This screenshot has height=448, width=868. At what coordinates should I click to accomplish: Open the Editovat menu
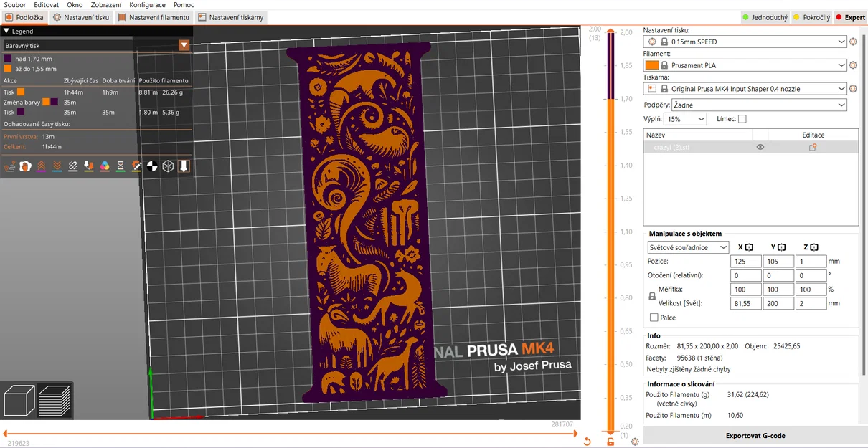click(x=46, y=5)
